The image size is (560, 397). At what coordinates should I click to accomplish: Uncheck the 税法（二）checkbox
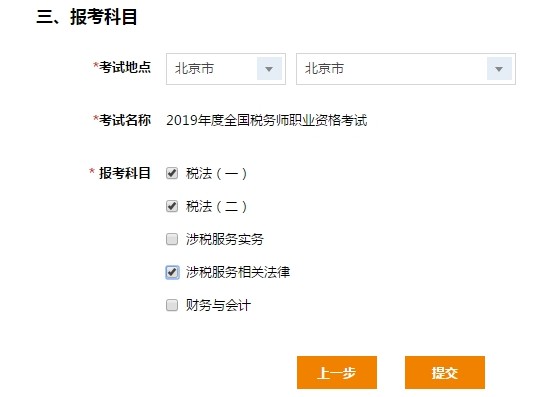click(172, 206)
